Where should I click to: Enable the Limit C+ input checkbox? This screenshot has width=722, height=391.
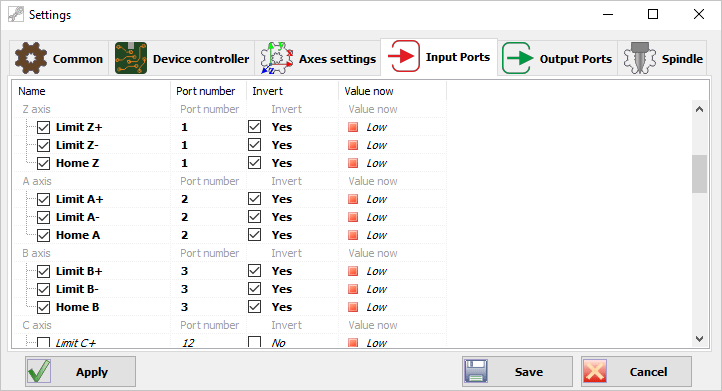pyautogui.click(x=43, y=342)
